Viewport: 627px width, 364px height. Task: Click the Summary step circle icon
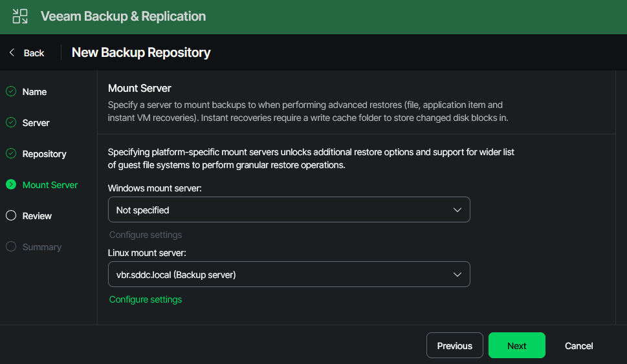point(11,247)
